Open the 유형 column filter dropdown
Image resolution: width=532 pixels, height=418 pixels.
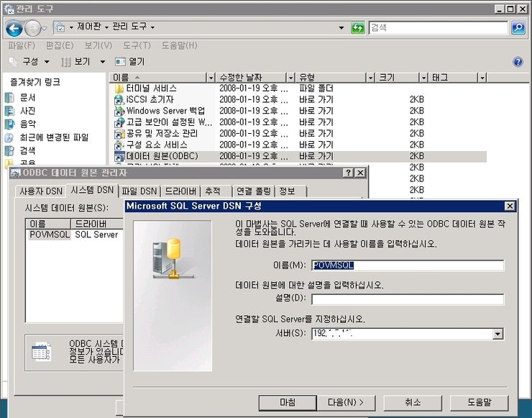(370, 78)
